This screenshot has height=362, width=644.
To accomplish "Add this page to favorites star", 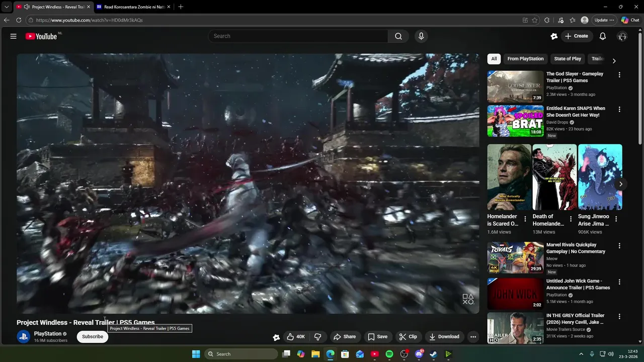I will [534, 20].
